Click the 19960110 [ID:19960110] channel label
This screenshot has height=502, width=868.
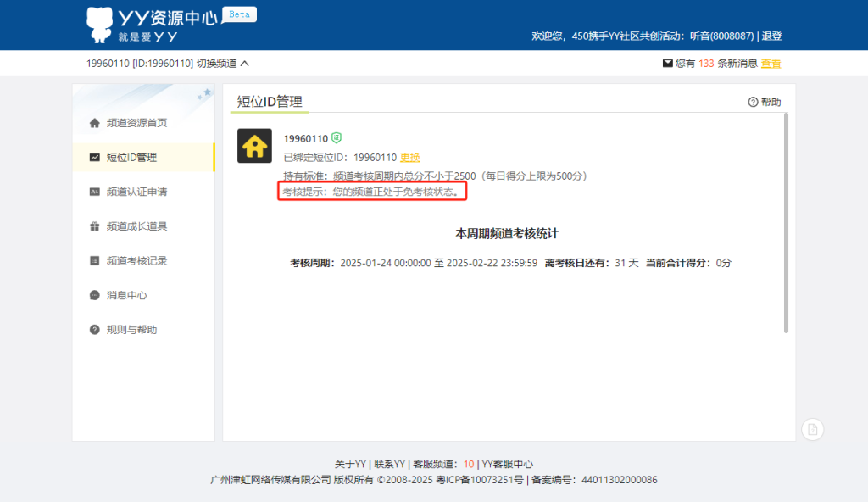tap(140, 64)
